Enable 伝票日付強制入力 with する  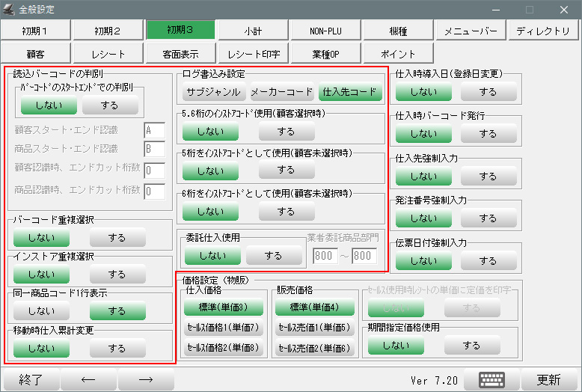pos(488,260)
